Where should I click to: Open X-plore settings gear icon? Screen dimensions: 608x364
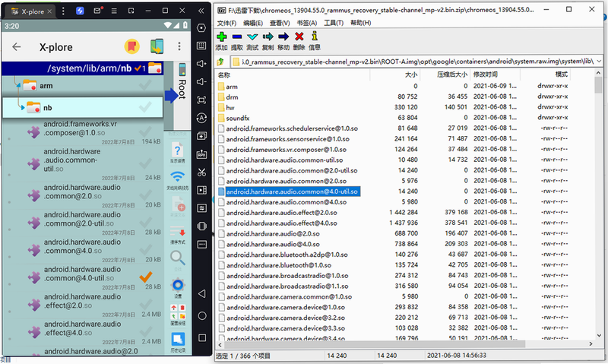[178, 285]
